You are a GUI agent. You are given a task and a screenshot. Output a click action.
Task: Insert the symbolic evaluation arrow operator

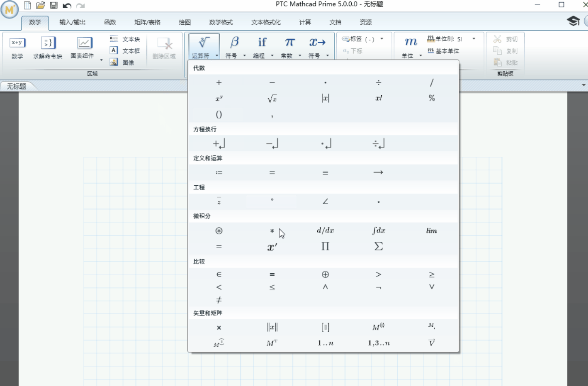[x=378, y=173]
